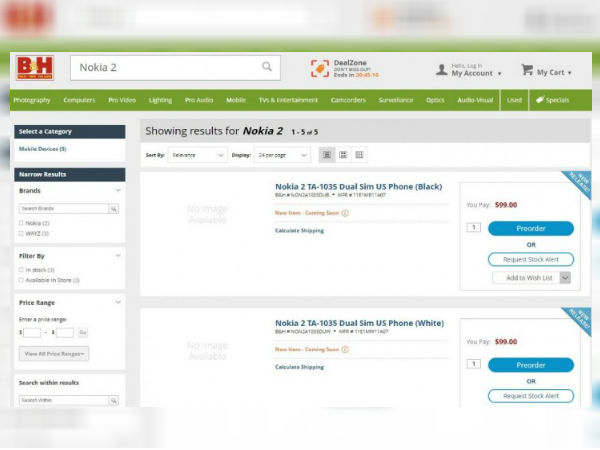Expand My Cart dropdown arrow
This screenshot has width=600, height=450.
569,73
